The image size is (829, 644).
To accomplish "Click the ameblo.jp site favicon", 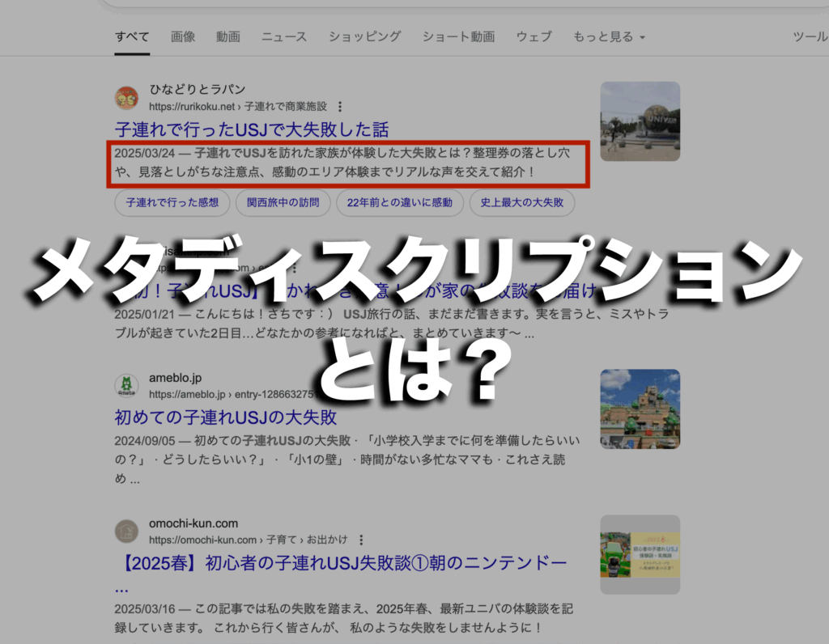I will click(126, 386).
